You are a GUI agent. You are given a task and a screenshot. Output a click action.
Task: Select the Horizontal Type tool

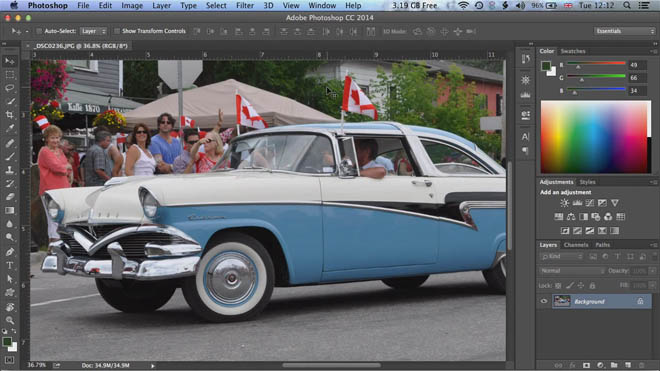(x=10, y=265)
